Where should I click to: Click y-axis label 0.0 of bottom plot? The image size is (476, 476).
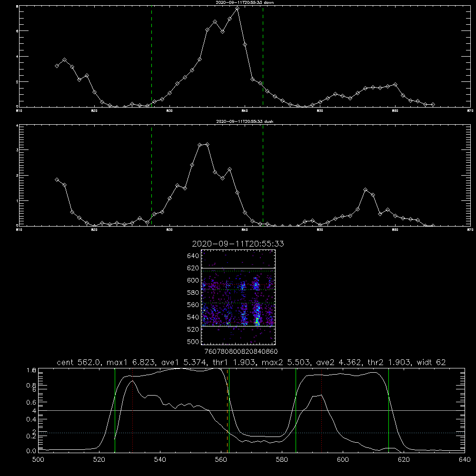point(31,451)
